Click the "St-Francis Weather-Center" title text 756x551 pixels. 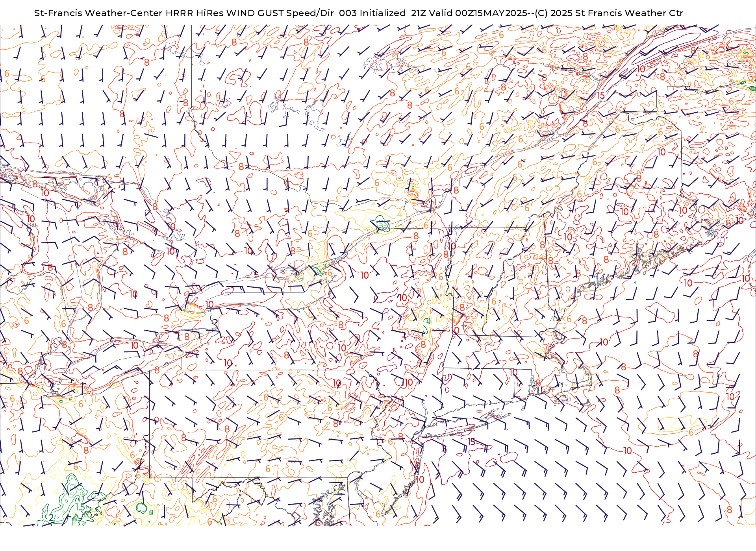pos(98,13)
